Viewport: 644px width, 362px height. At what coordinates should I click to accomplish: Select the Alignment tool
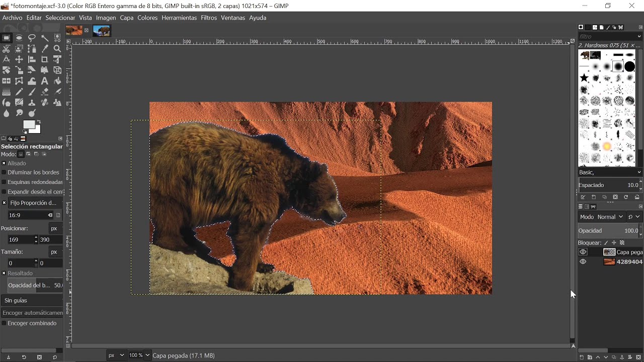32,59
